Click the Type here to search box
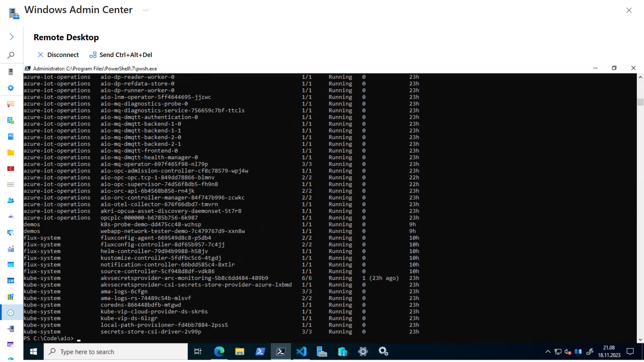The height and width of the screenshot is (362, 644). 116,352
